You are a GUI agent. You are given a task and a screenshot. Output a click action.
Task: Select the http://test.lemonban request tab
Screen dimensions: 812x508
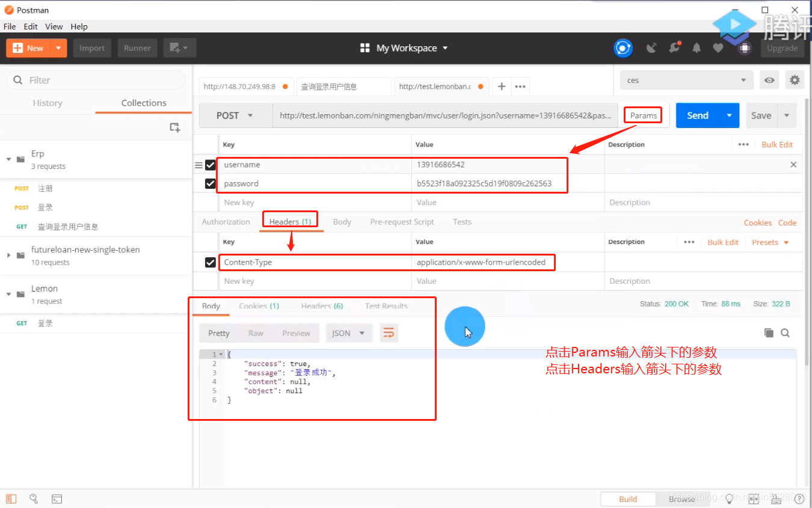click(441, 87)
